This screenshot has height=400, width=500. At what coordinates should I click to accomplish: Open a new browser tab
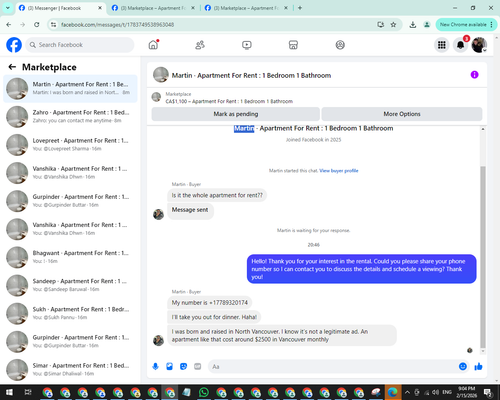coord(300,8)
